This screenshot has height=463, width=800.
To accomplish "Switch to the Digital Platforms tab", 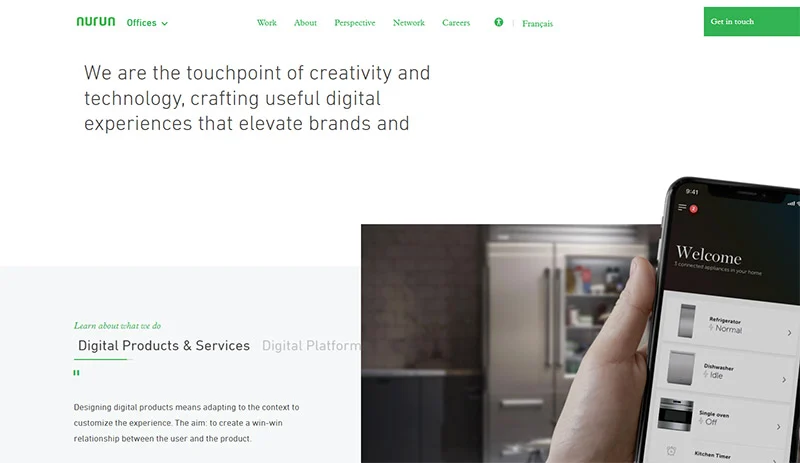I will 311,346.
